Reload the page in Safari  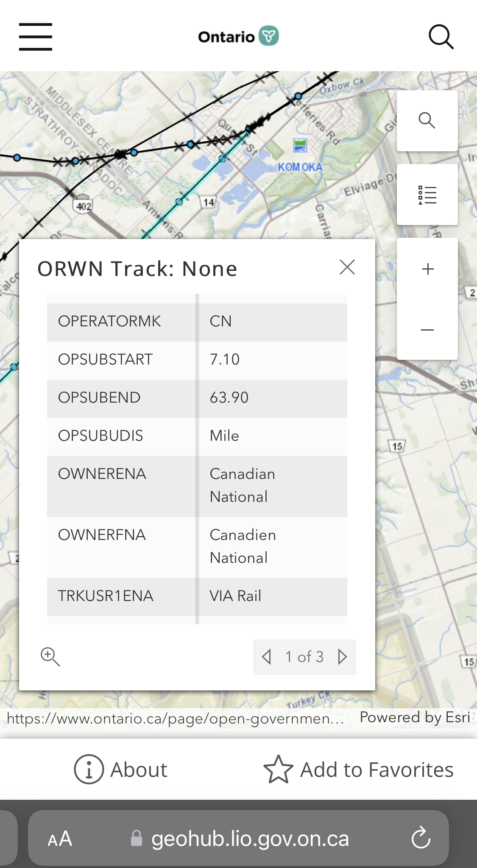pos(421,838)
